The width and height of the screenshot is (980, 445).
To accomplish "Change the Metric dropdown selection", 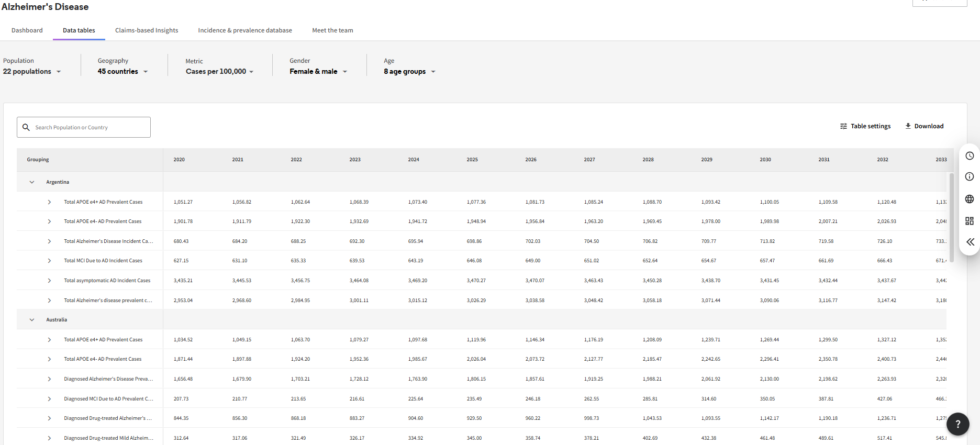I will click(x=219, y=72).
